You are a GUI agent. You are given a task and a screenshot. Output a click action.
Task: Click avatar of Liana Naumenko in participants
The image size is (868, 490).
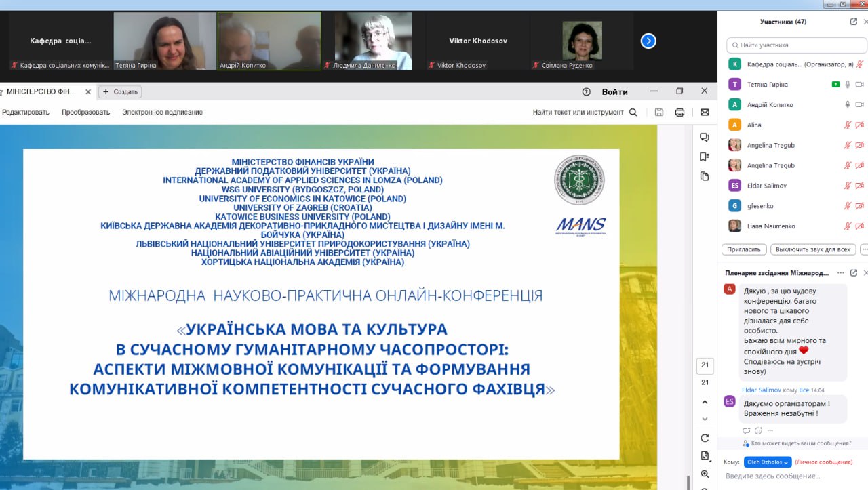point(734,226)
